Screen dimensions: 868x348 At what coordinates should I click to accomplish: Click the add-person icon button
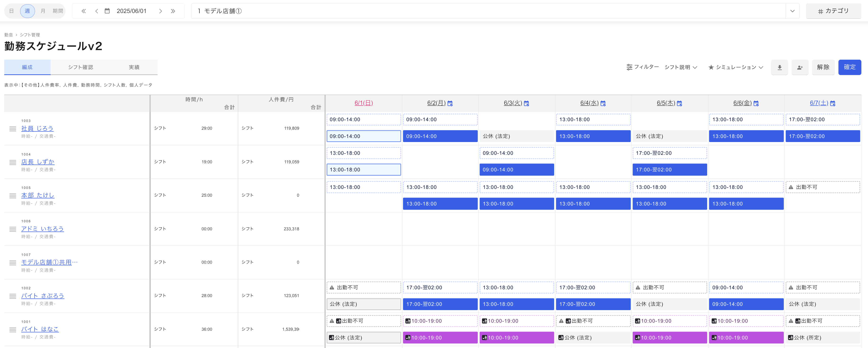(800, 67)
